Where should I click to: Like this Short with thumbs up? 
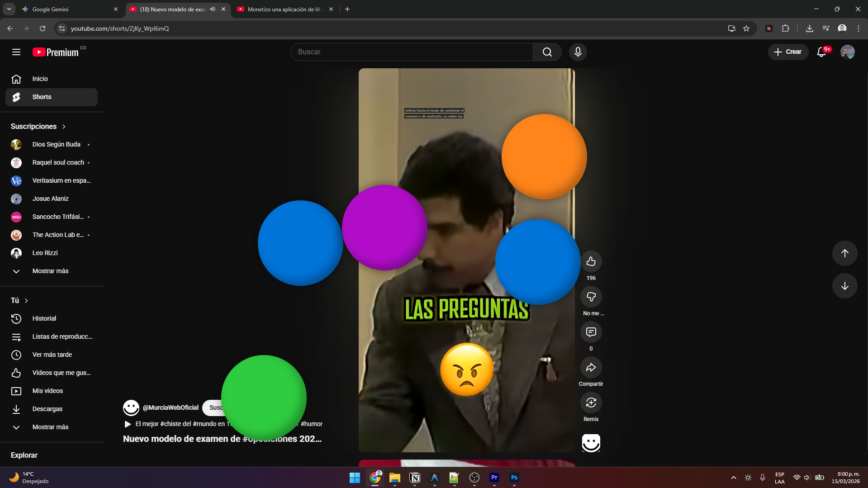[591, 261]
